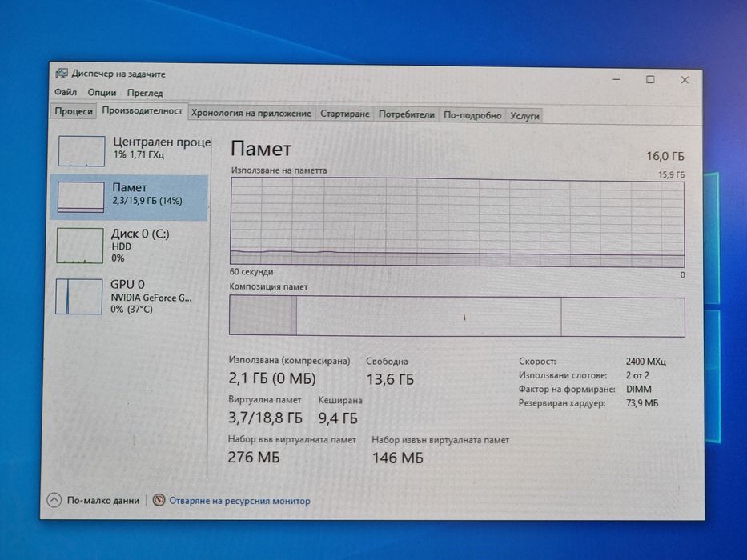This screenshot has height=560, width=747.
Task: Click the Disk 0 mini graph thumbnail
Action: point(80,246)
